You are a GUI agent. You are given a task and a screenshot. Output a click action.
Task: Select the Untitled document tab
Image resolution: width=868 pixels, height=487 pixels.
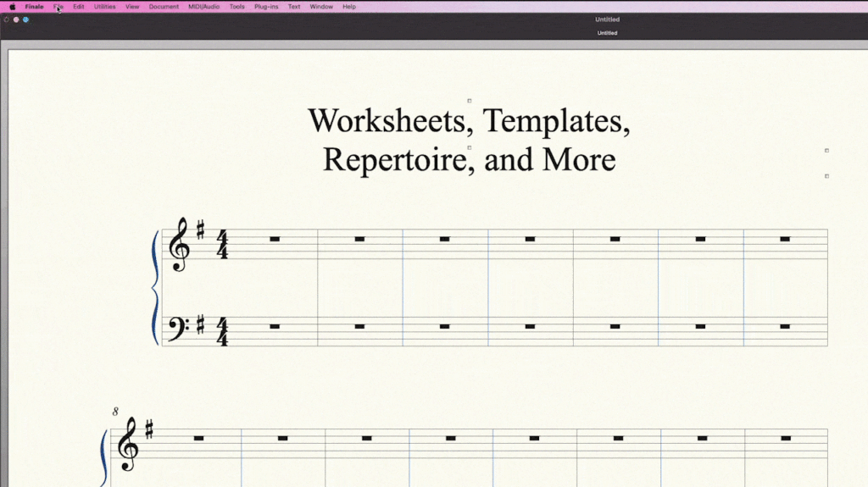607,33
